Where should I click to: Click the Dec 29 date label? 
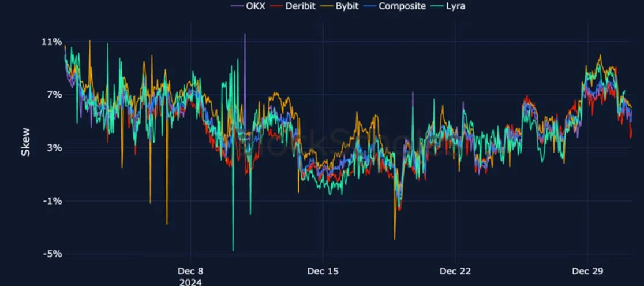[587, 271]
